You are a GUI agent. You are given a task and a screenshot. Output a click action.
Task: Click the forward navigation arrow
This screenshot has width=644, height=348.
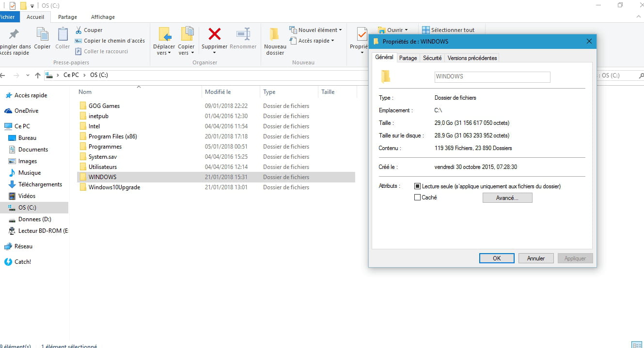coord(16,76)
